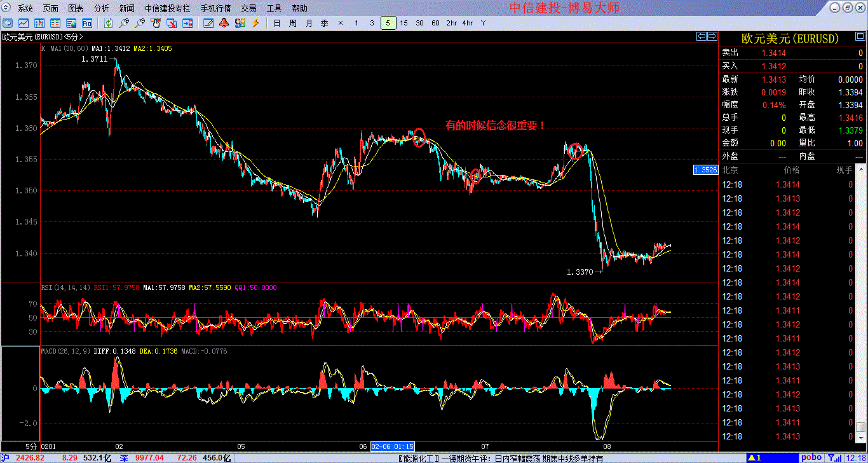Select the 15-minute period button
This screenshot has width=868, height=463.
[403, 23]
